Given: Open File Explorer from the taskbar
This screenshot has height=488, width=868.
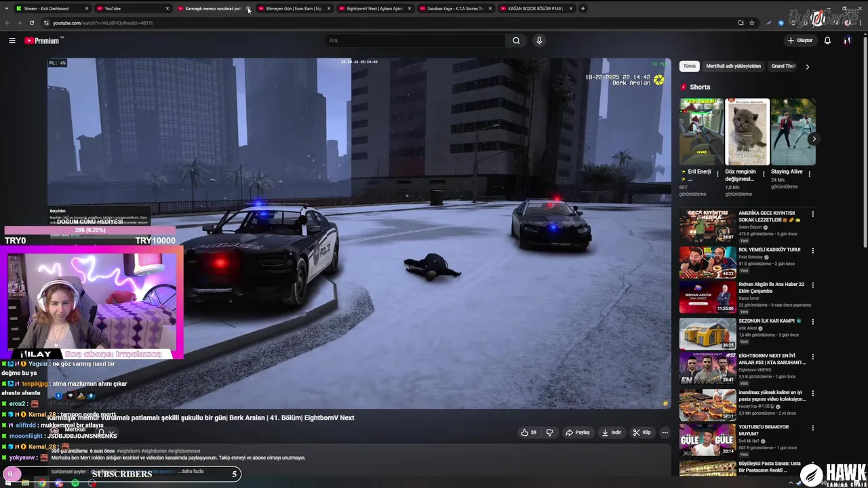Looking at the screenshot, I should click(x=25, y=483).
